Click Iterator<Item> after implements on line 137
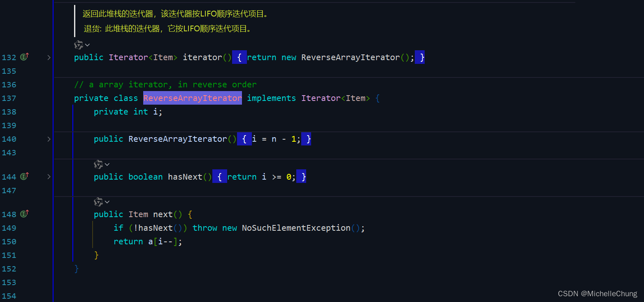The height and width of the screenshot is (302, 644). click(336, 98)
